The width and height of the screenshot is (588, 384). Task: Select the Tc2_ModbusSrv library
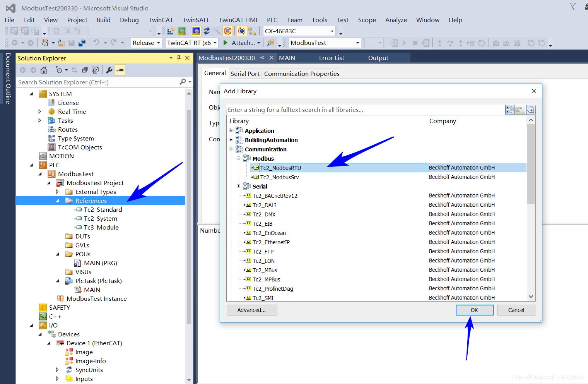click(279, 177)
